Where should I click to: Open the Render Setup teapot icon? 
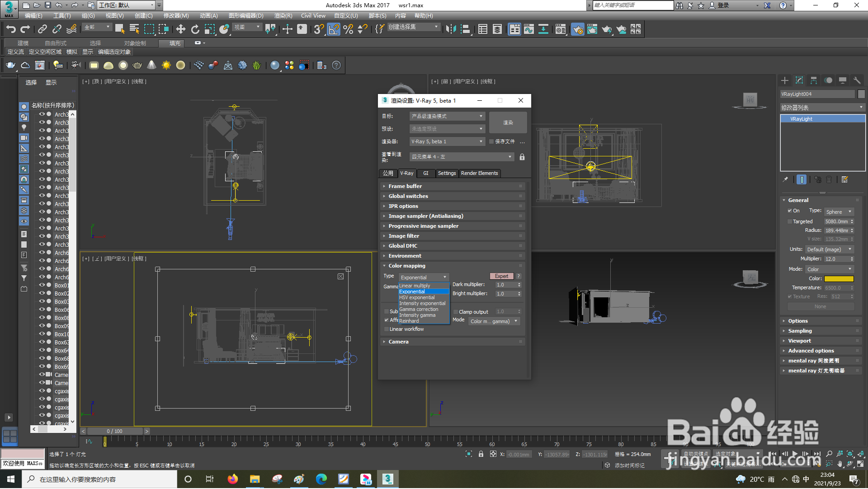[578, 29]
